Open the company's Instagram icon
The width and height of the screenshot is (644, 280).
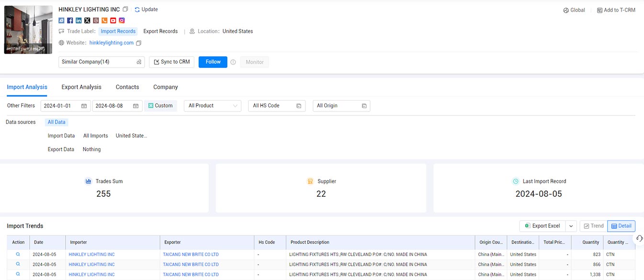point(122,21)
